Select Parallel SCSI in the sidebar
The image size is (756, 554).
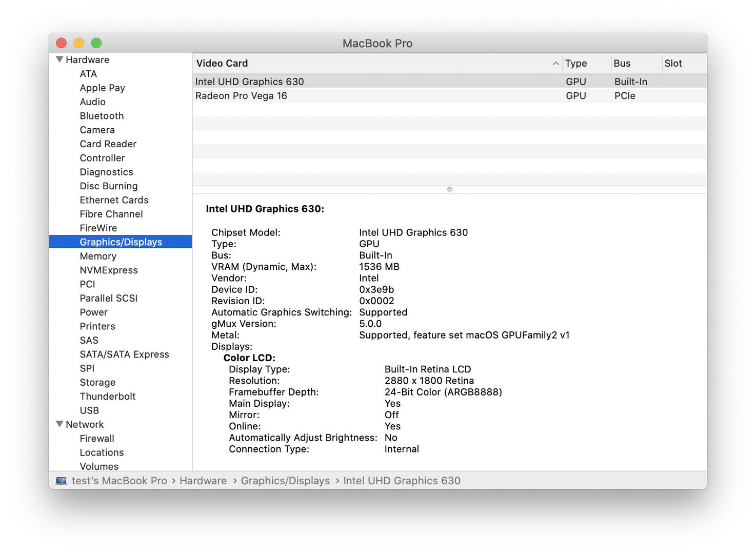[108, 298]
